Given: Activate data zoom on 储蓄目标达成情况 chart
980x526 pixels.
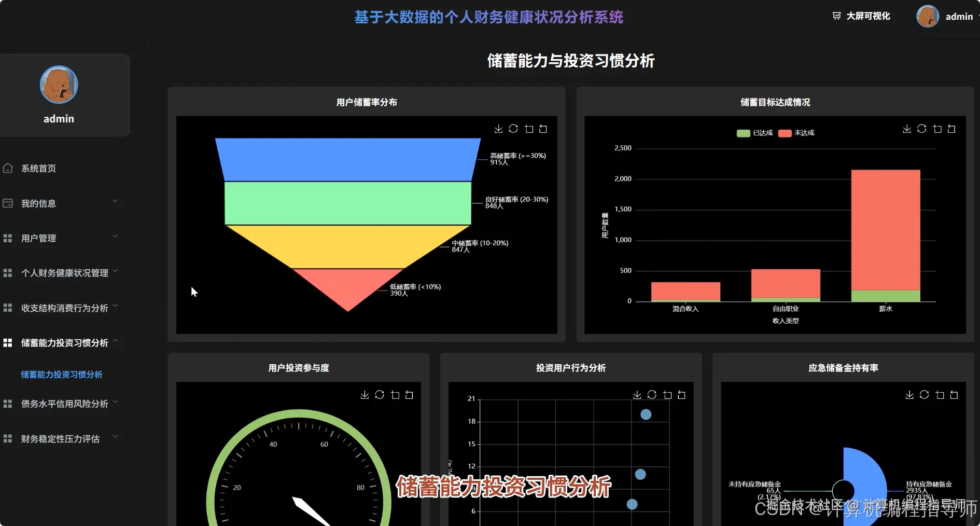Looking at the screenshot, I should click(937, 129).
